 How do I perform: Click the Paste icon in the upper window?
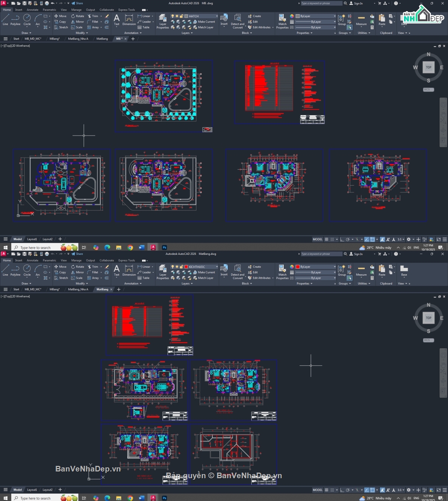tap(382, 19)
